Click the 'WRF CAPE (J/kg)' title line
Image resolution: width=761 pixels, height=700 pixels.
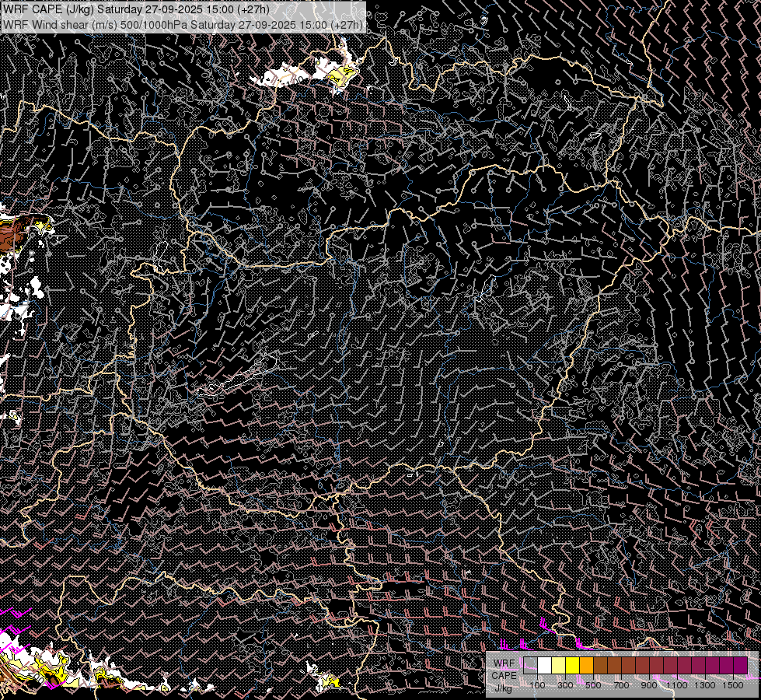(136, 9)
